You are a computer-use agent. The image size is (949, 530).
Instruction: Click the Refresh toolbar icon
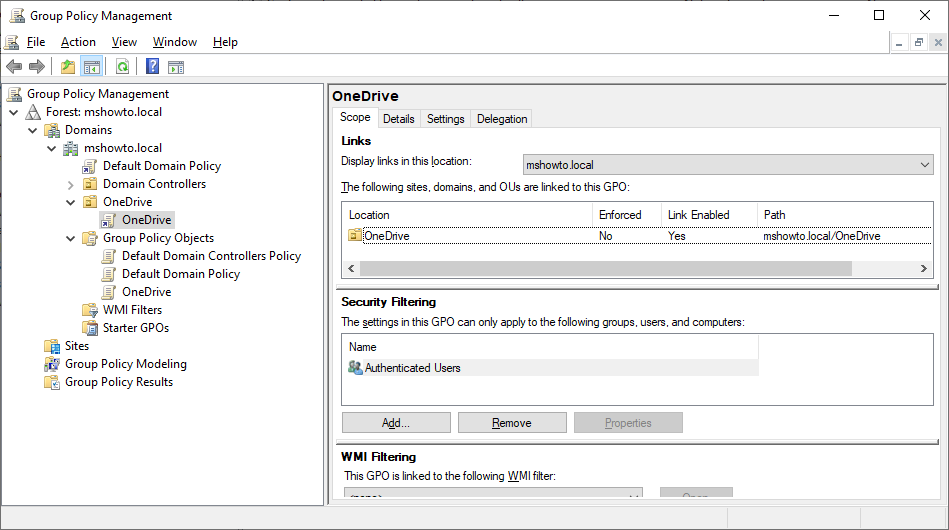[122, 67]
